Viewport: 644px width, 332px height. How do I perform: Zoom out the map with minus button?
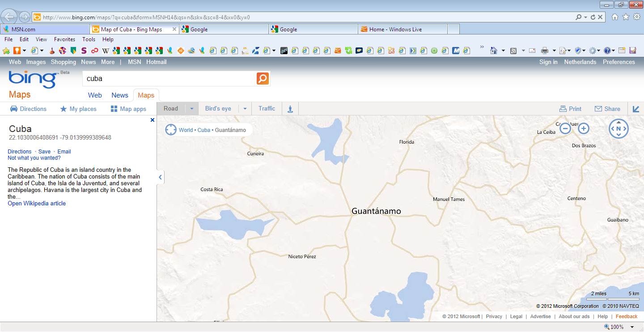pyautogui.click(x=565, y=128)
